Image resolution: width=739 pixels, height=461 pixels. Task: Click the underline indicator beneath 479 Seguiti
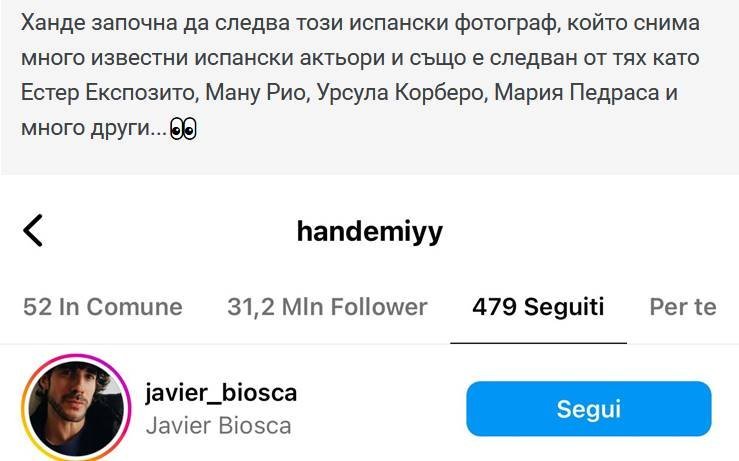click(538, 343)
